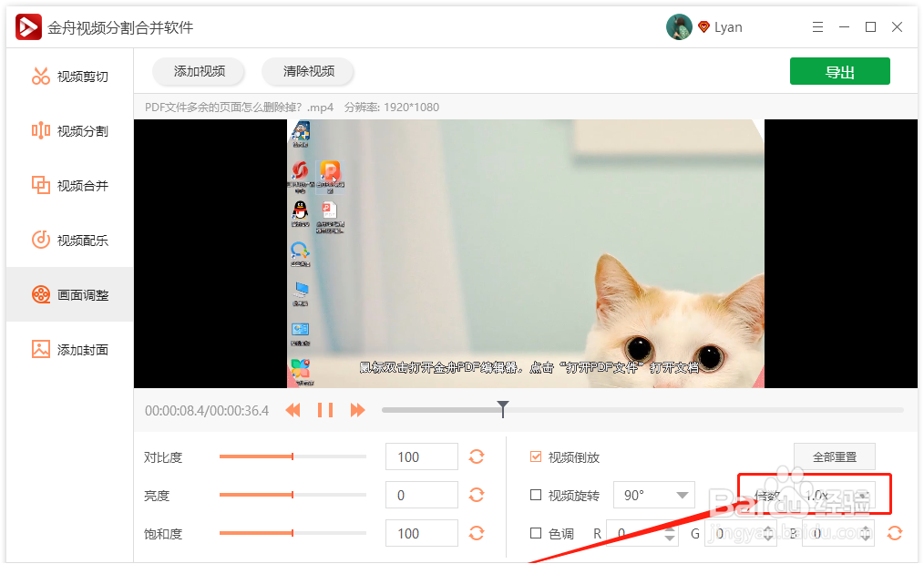Open the 90° rotation angle dropdown
The width and height of the screenshot is (924, 564).
pos(654,495)
